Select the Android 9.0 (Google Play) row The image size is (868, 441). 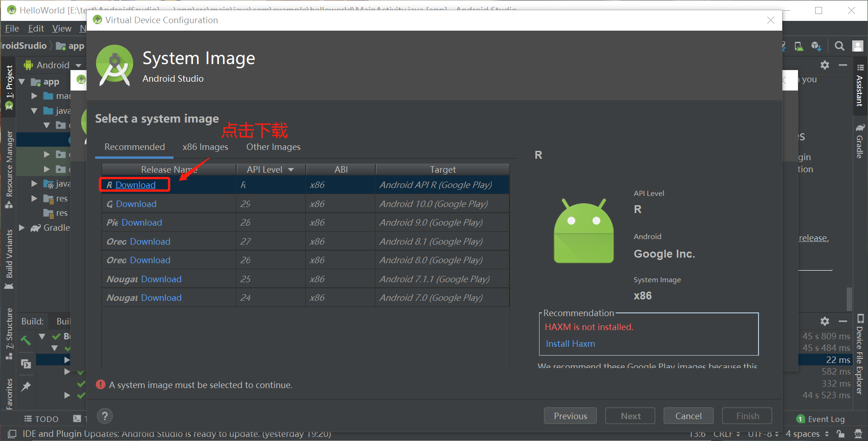click(305, 222)
